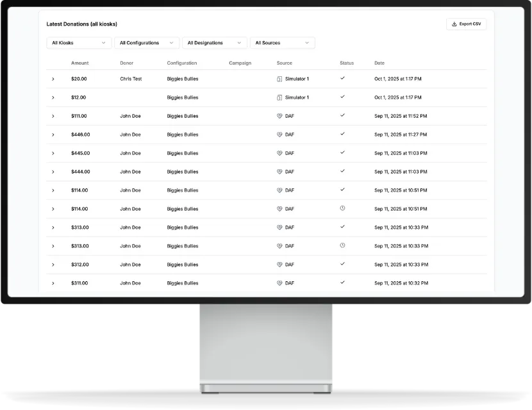Click the DAF heart icon in $111.00 row
This screenshot has width=532, height=410.
tap(279, 116)
